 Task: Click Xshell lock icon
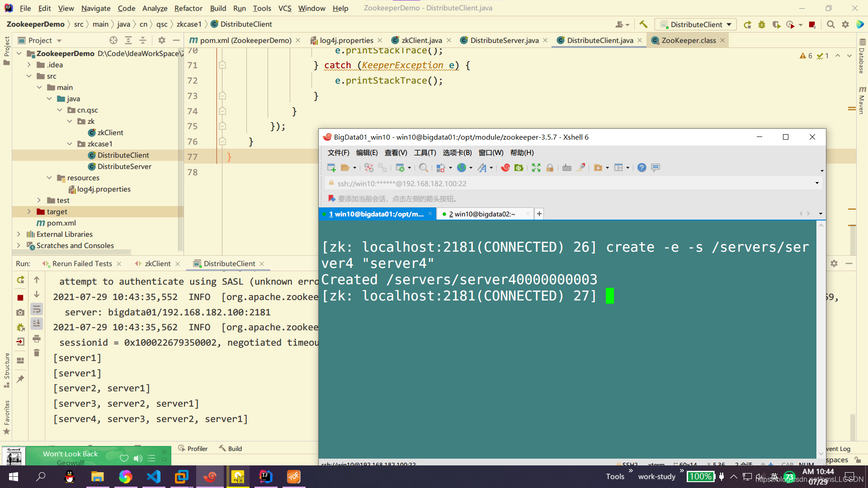(x=550, y=168)
